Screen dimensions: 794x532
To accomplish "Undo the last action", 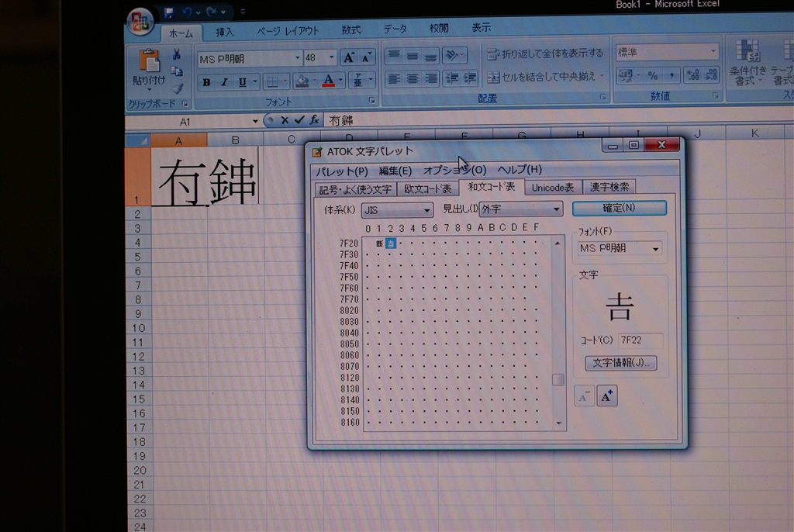I will 188,12.
